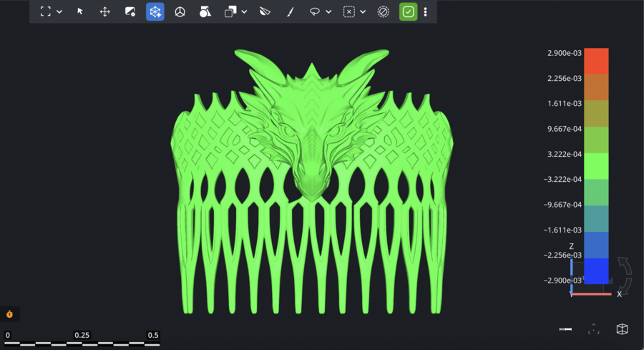The image size is (644, 350).
Task: Open the geometric shapes tool
Action: tap(205, 11)
